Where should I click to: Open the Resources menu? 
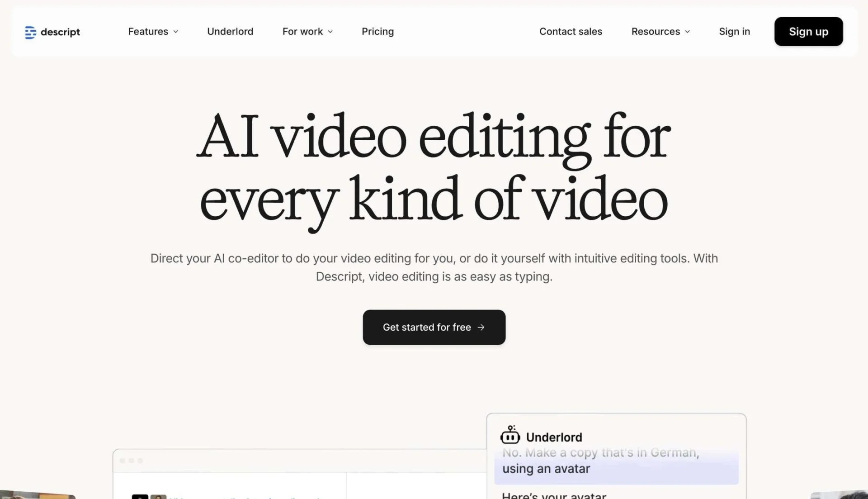tap(656, 32)
